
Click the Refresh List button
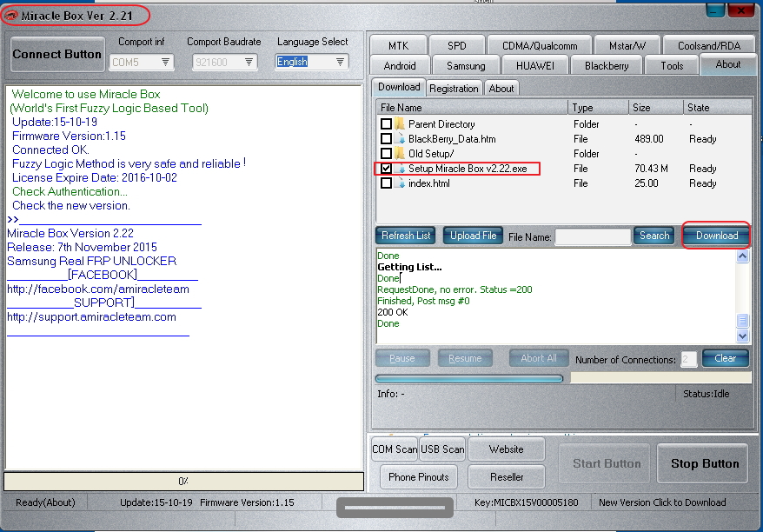point(406,236)
